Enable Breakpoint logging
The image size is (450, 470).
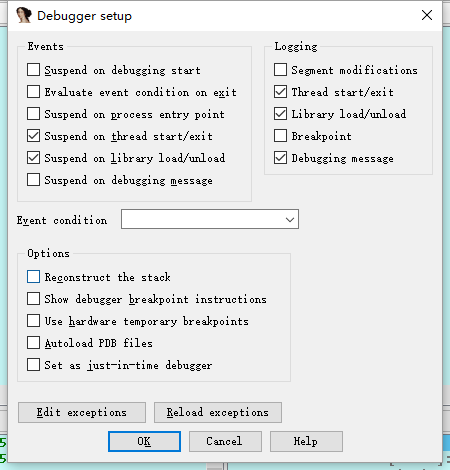coord(280,136)
